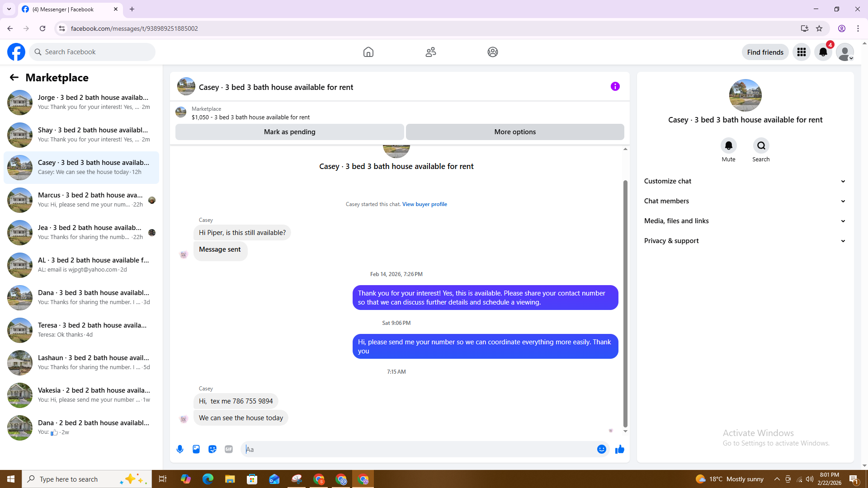Click 'Hi Piper, is this still available?' message
The width and height of the screenshot is (868, 488).
(242, 233)
